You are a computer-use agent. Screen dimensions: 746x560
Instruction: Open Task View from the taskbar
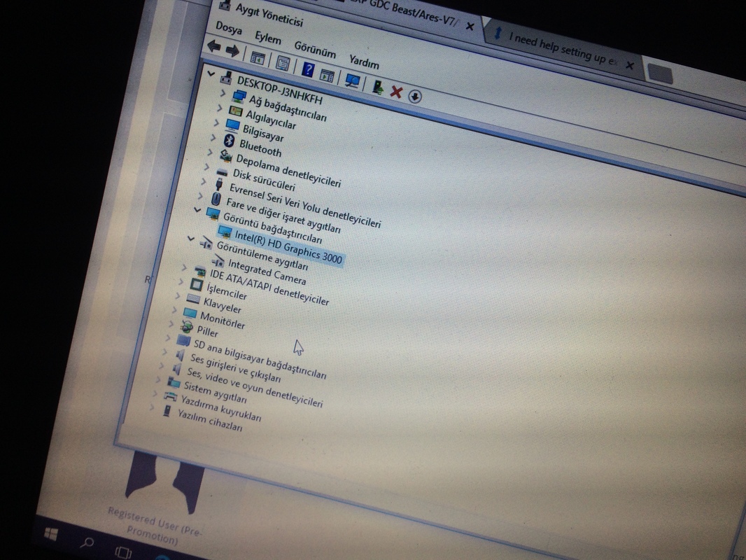point(123,552)
